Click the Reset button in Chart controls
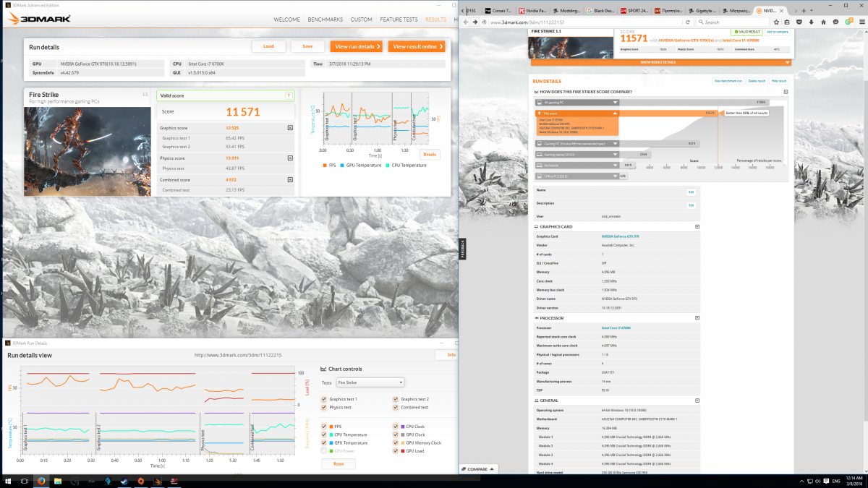Image resolution: width=868 pixels, height=488 pixels. pos(339,463)
